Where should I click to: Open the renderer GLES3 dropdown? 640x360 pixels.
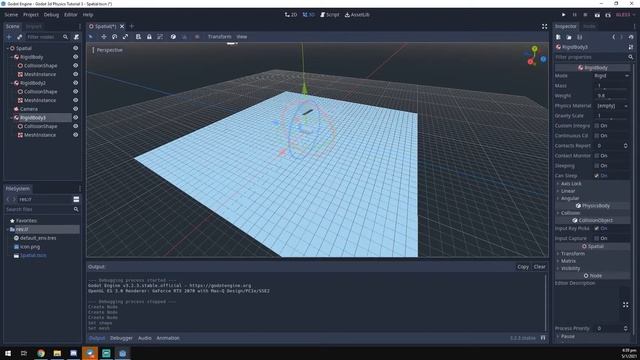coord(625,15)
